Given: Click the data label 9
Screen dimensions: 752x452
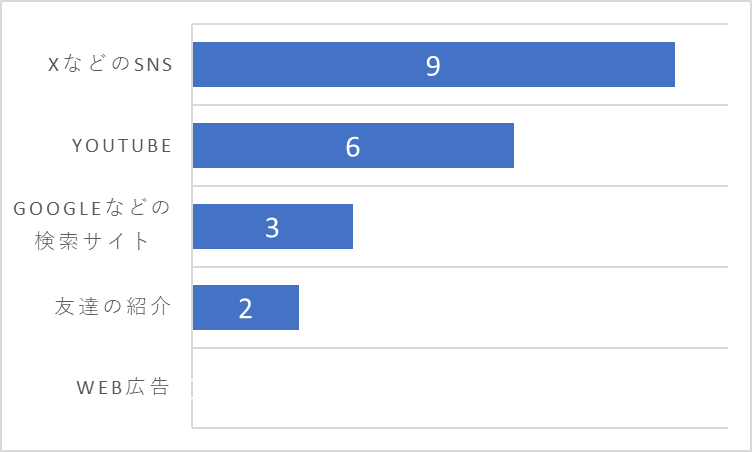Looking at the screenshot, I should [x=433, y=66].
